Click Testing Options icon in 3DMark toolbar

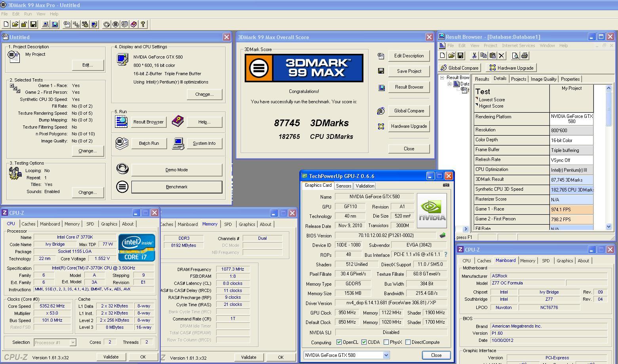[85, 25]
